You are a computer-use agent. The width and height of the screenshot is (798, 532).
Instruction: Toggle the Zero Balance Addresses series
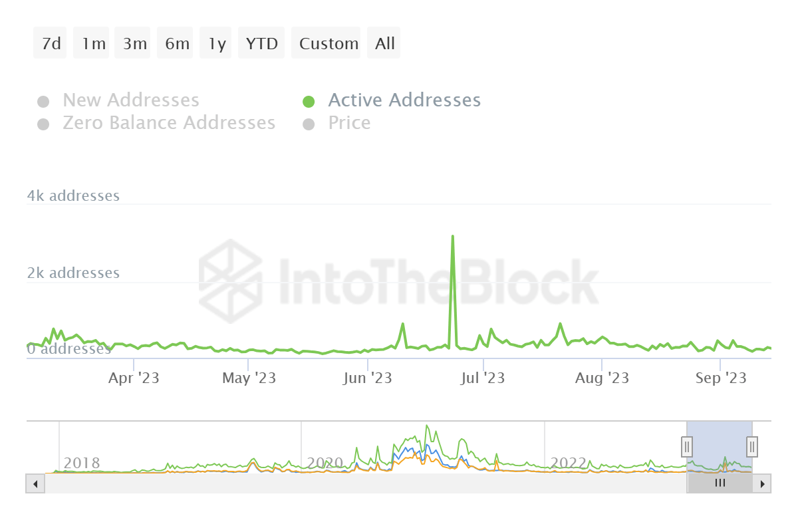[x=169, y=122]
